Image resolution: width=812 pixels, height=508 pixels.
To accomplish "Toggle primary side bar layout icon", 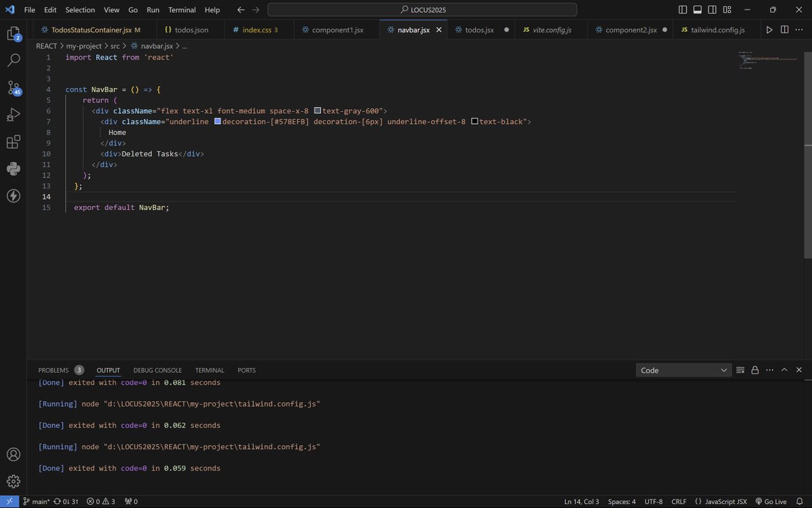I will 682,10.
